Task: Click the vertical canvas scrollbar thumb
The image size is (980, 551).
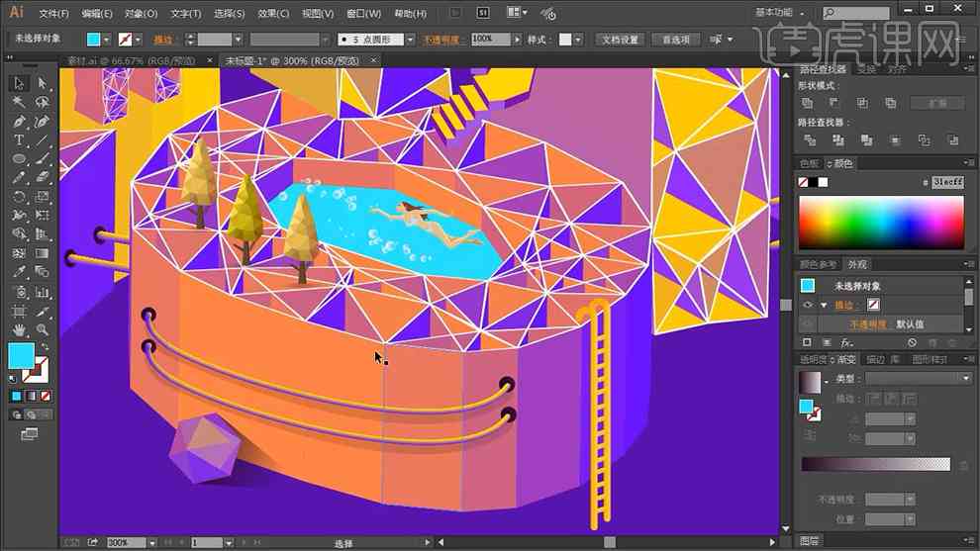Action: 786,305
